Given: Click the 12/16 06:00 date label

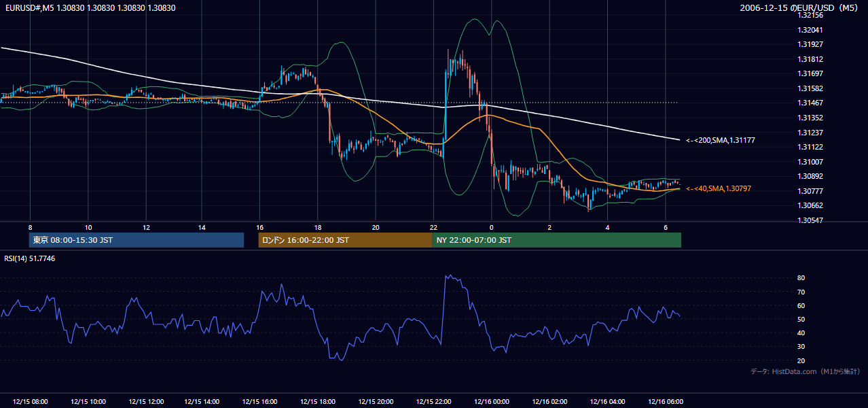Looking at the screenshot, I should point(665,401).
